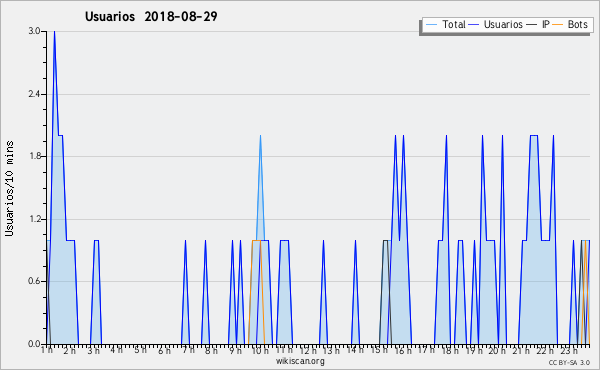The image size is (600, 370).
Task: Click the '1 h' x-axis label
Action: pos(46,350)
